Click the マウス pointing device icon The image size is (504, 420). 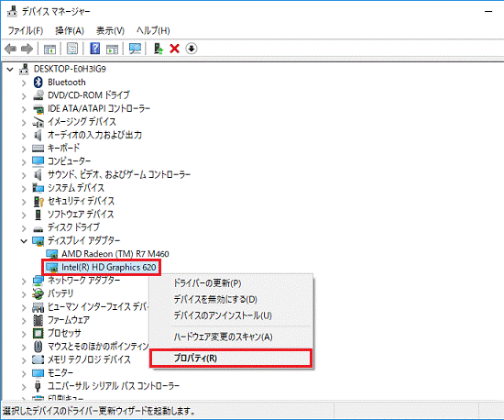coord(38,347)
